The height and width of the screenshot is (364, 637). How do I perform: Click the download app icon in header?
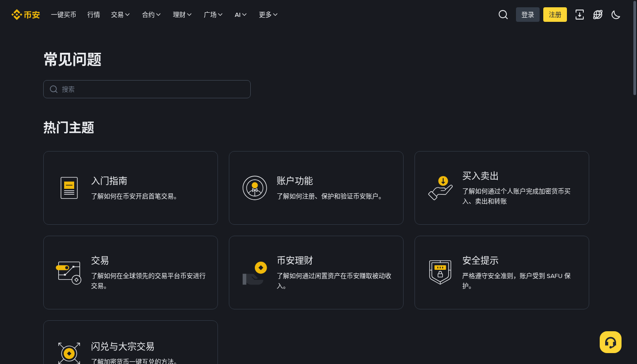click(x=580, y=15)
